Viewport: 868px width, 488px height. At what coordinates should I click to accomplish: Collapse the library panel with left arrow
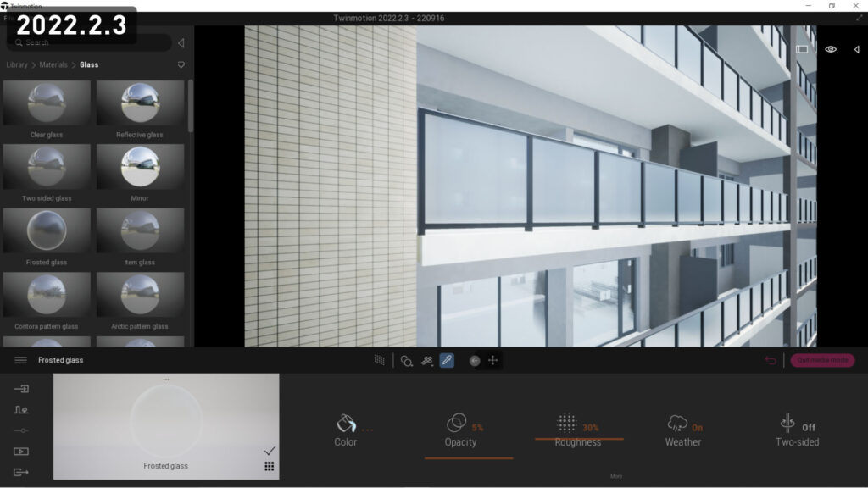181,42
